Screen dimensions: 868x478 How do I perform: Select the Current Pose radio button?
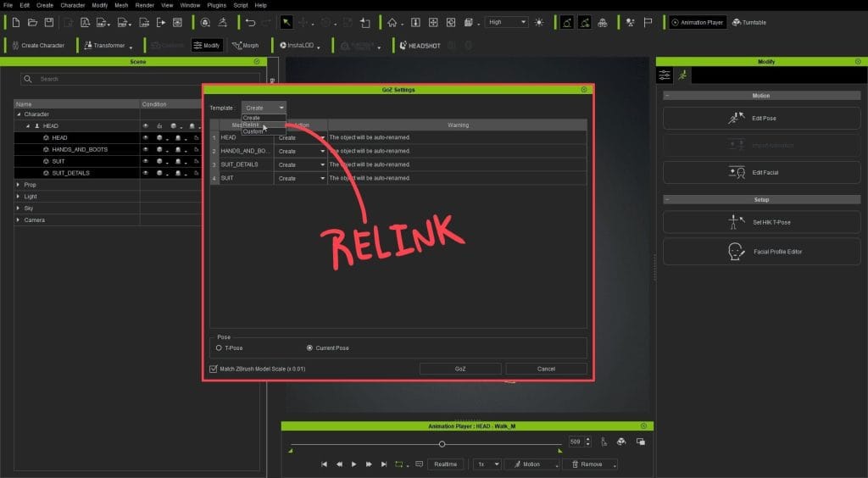pos(309,347)
